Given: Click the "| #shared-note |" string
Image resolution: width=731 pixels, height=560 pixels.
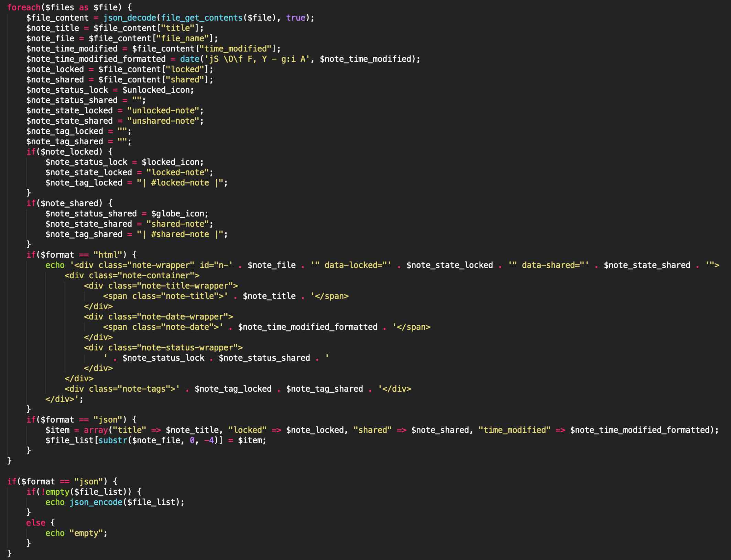Looking at the screenshot, I should click(180, 234).
